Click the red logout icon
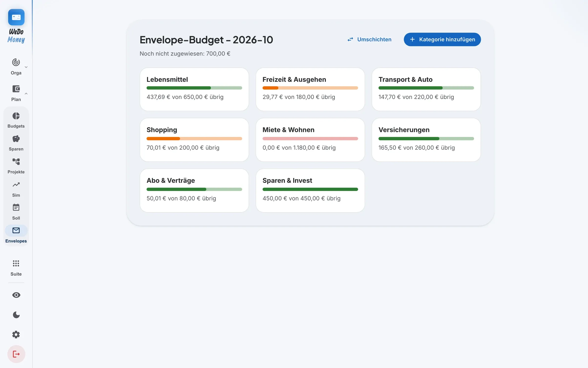Image resolution: width=588 pixels, height=368 pixels. pyautogui.click(x=16, y=354)
